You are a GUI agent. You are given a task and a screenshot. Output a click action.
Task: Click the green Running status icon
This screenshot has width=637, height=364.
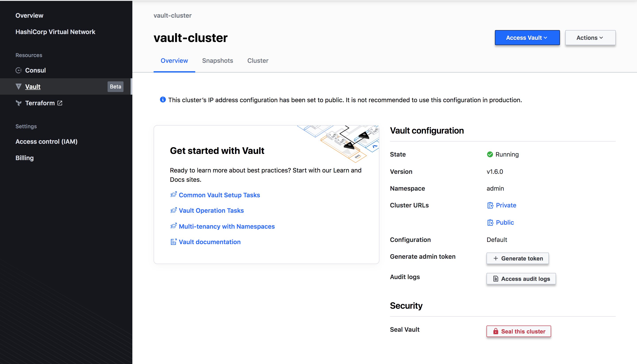[x=490, y=155]
